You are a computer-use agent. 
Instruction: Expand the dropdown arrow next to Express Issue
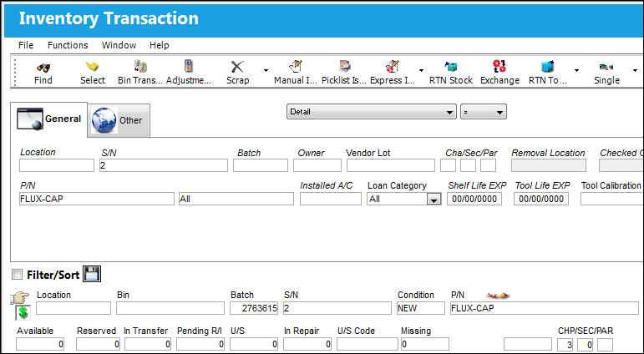point(421,71)
